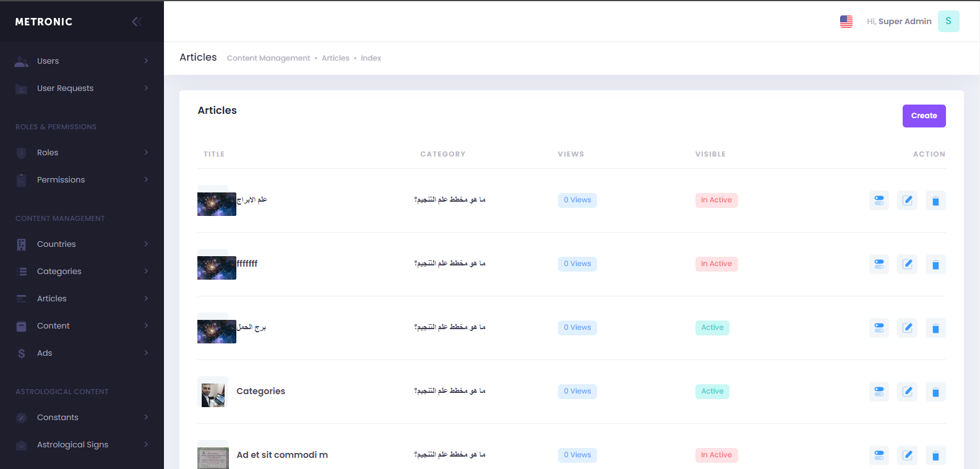Delete the first article using trash icon
This screenshot has height=469, width=980.
935,200
